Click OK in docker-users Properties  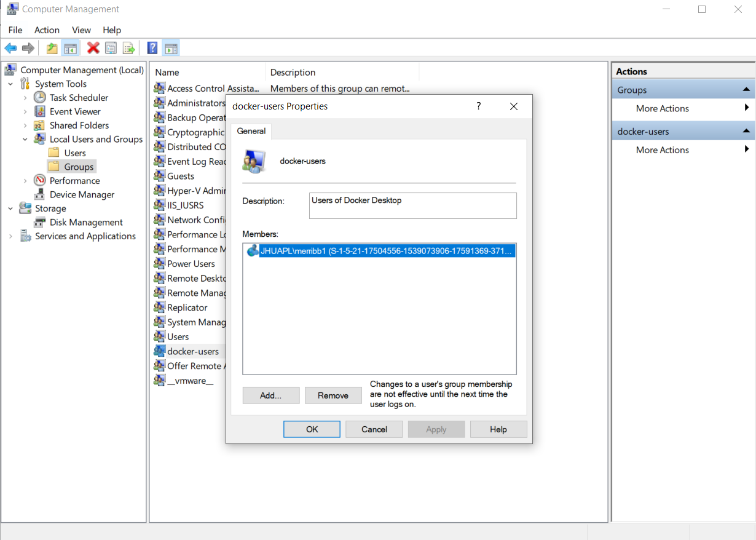pos(312,429)
